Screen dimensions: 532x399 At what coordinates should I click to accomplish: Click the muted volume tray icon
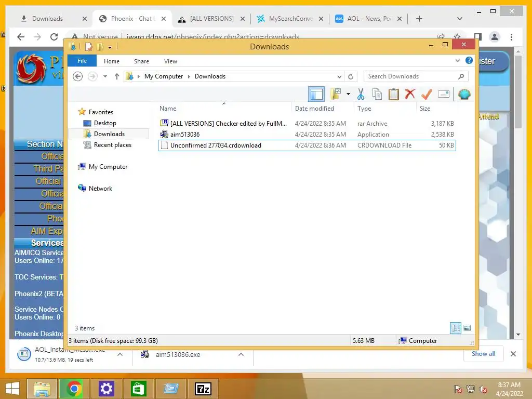483,389
